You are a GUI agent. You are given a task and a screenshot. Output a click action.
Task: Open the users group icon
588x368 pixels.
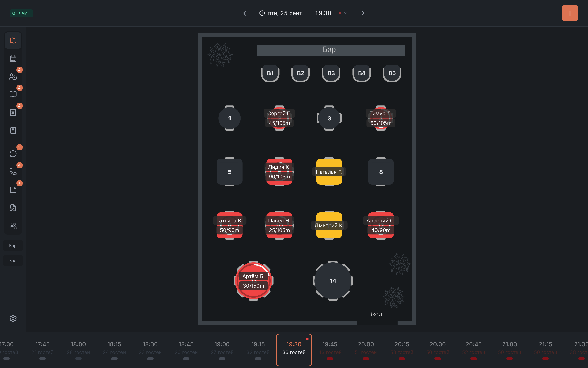(x=13, y=226)
